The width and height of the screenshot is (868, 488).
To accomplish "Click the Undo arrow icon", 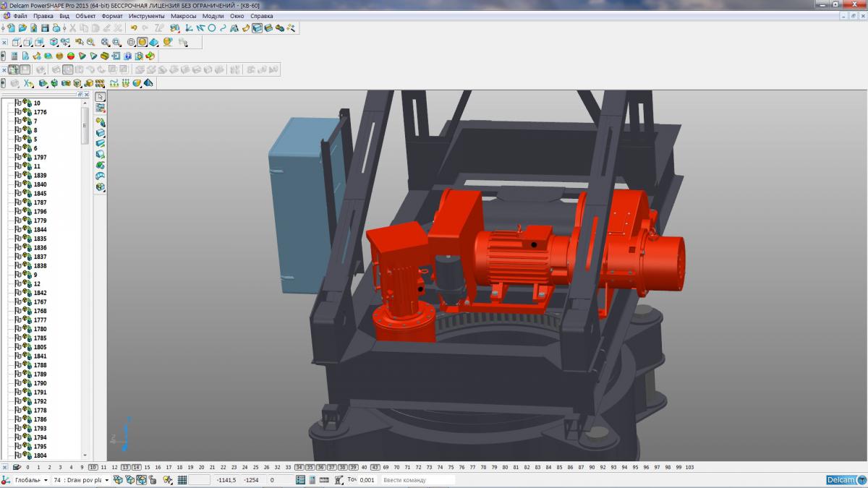I will pos(134,27).
